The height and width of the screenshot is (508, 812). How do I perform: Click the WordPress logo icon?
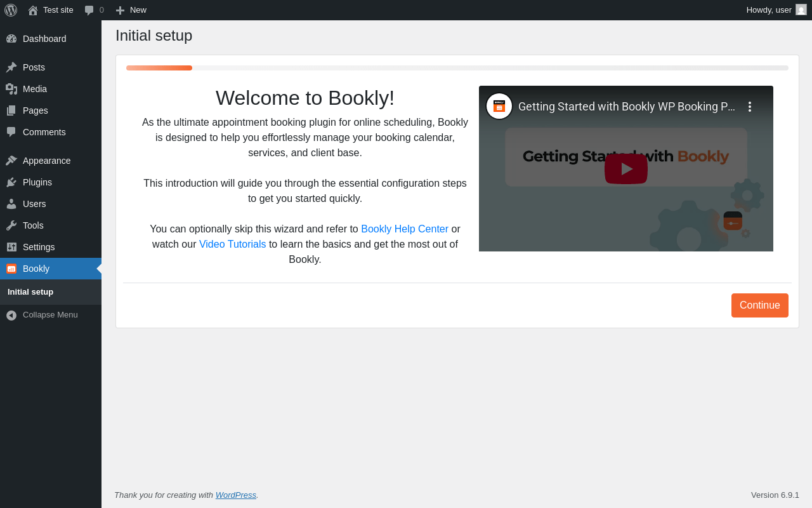point(11,10)
